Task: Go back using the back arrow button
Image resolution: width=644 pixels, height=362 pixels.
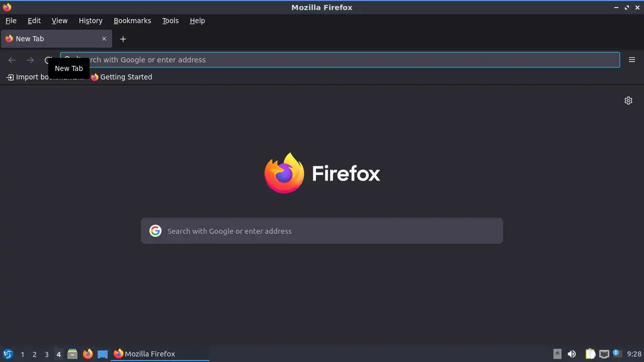Action: [12, 60]
